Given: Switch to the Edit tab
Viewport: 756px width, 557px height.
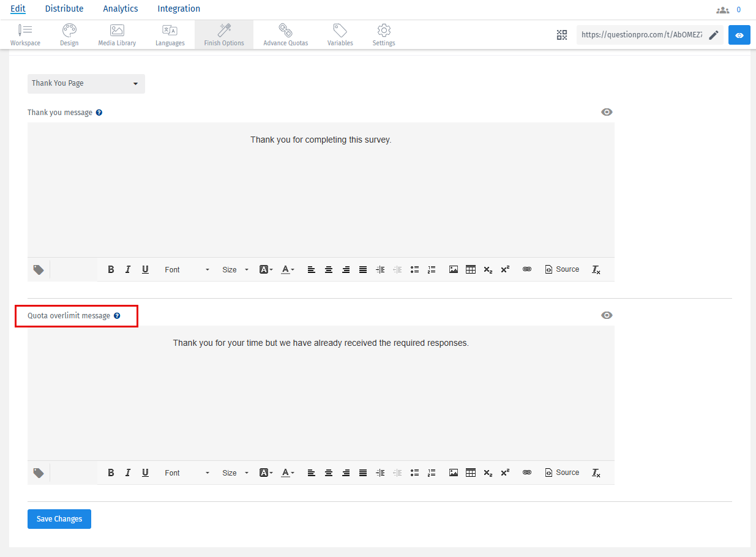Looking at the screenshot, I should pos(18,9).
